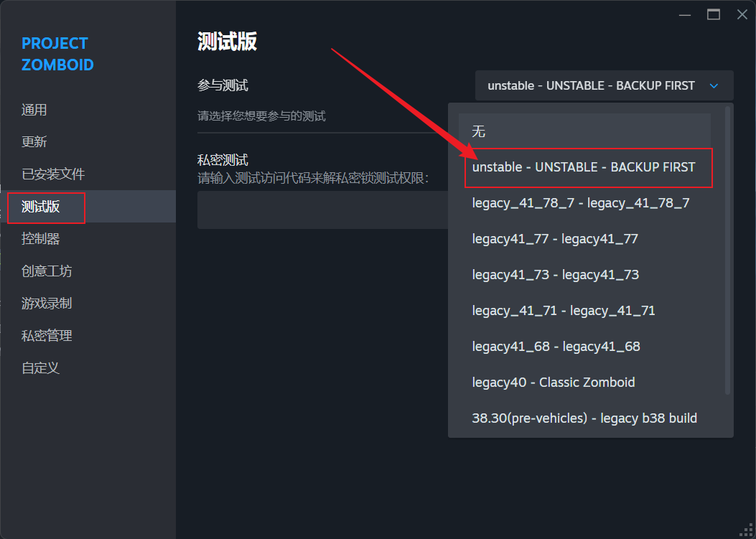Screen dimensions: 756x539
Task: Pick 38.30(pre-vehicles) legacy b38 build
Action: 584,418
